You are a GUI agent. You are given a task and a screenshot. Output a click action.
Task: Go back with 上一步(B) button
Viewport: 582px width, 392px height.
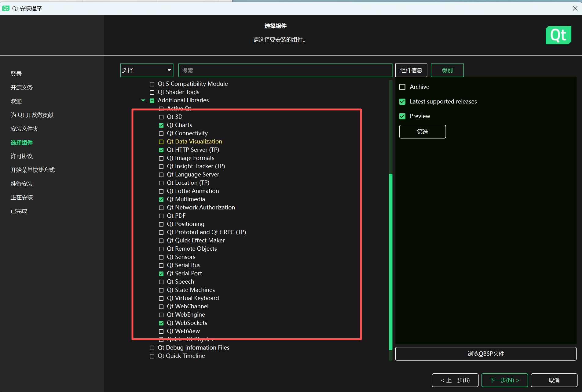click(x=455, y=380)
